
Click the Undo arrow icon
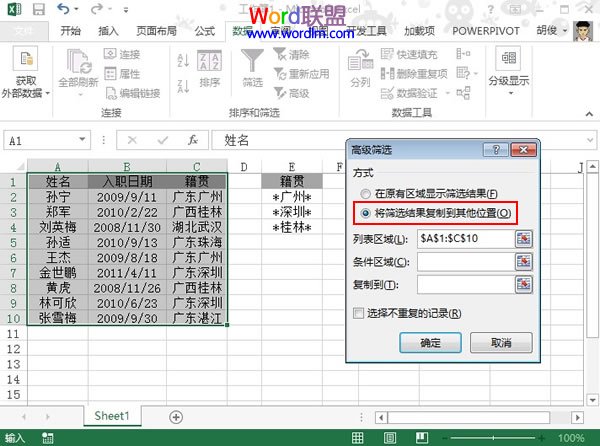pos(63,8)
